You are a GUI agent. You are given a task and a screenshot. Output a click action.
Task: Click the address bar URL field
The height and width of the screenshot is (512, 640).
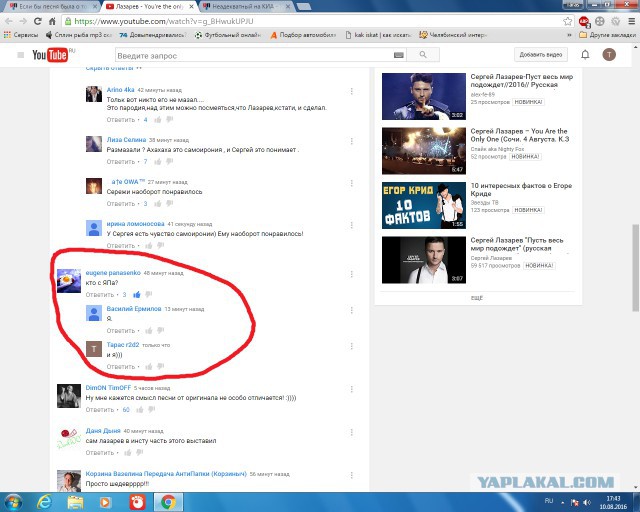[x=312, y=21]
